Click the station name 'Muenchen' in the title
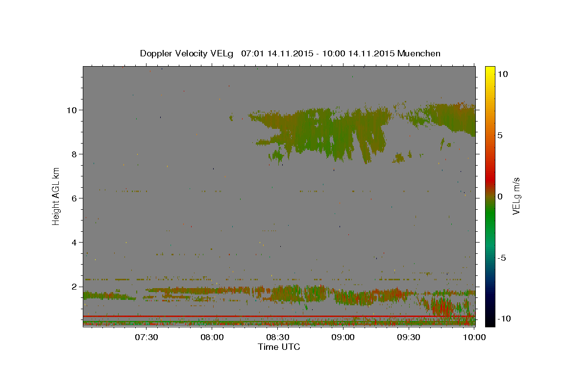Image resolution: width=588 pixels, height=392 pixels. [x=419, y=53]
